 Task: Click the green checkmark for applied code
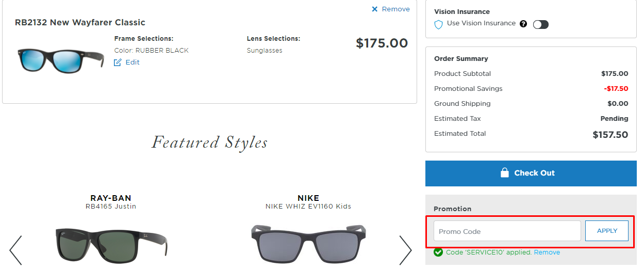[x=438, y=252]
